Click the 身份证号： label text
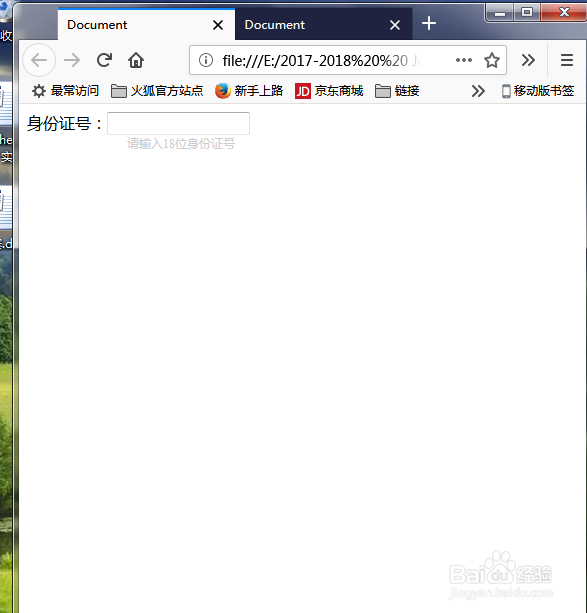Screen dimensions: 587x613 tap(65, 124)
